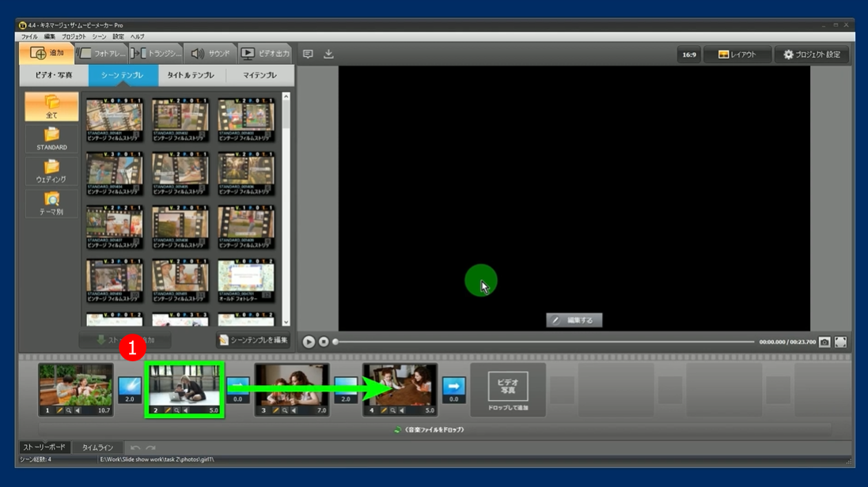Image resolution: width=868 pixels, height=487 pixels.
Task: Click the Stop button under preview
Action: tap(324, 342)
